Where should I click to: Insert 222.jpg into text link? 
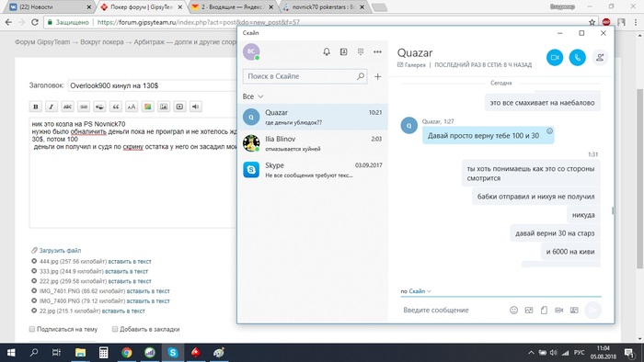[x=130, y=281]
